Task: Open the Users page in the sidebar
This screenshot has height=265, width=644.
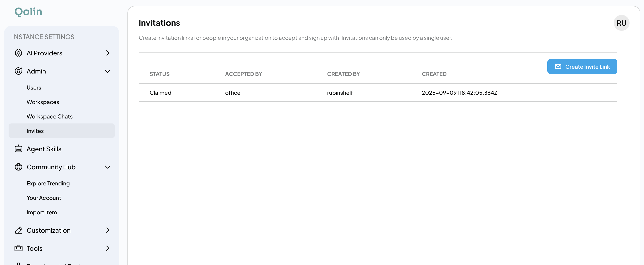Action: 34,87
